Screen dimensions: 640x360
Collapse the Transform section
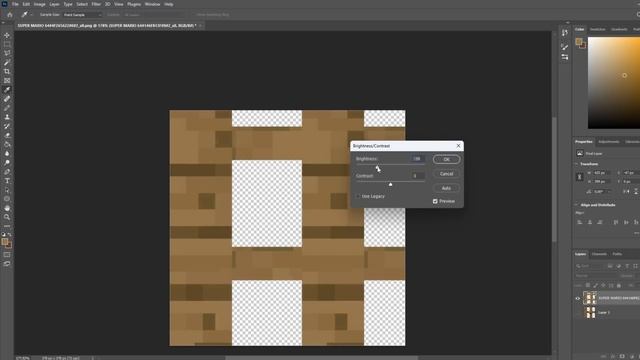577,164
